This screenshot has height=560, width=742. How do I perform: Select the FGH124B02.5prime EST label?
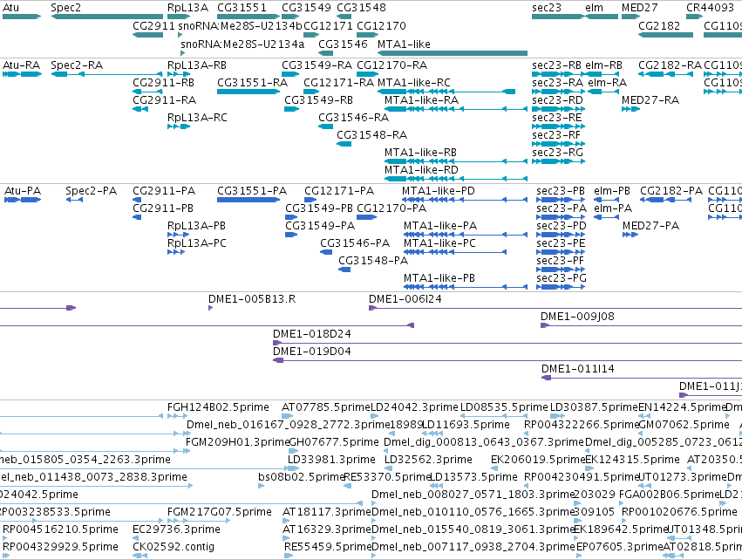(x=218, y=407)
